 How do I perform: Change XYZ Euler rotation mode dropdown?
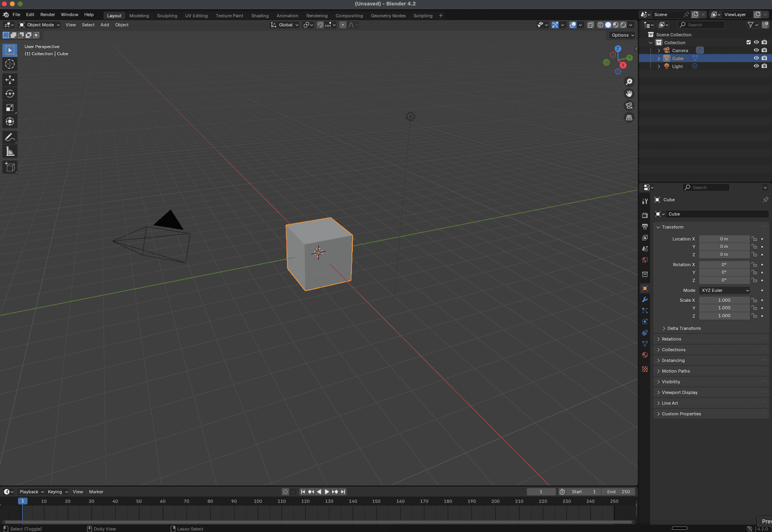pyautogui.click(x=724, y=290)
